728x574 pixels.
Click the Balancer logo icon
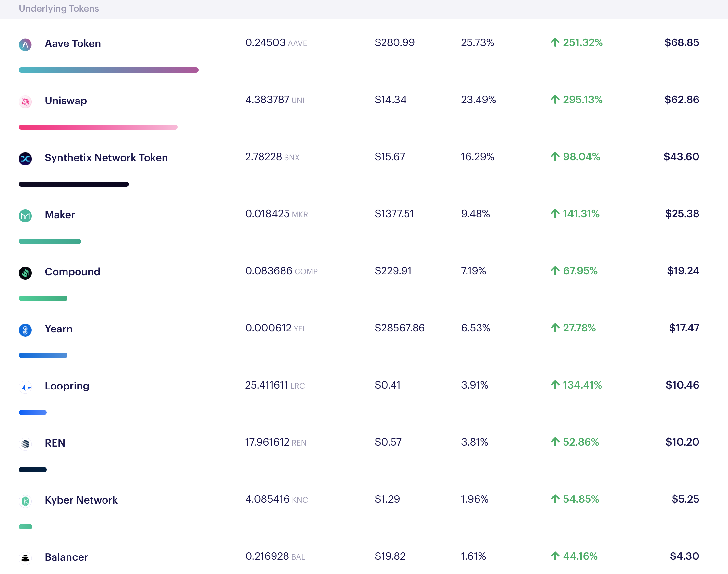point(25,558)
